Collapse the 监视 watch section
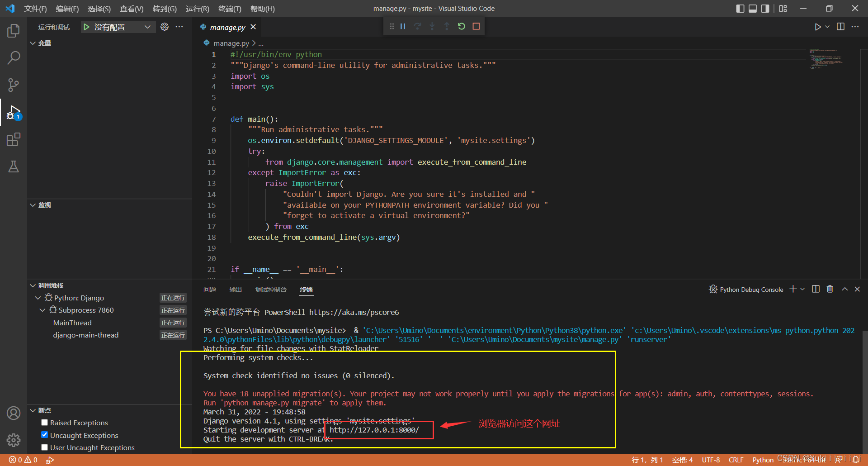Viewport: 868px width, 466px height. tap(33, 205)
